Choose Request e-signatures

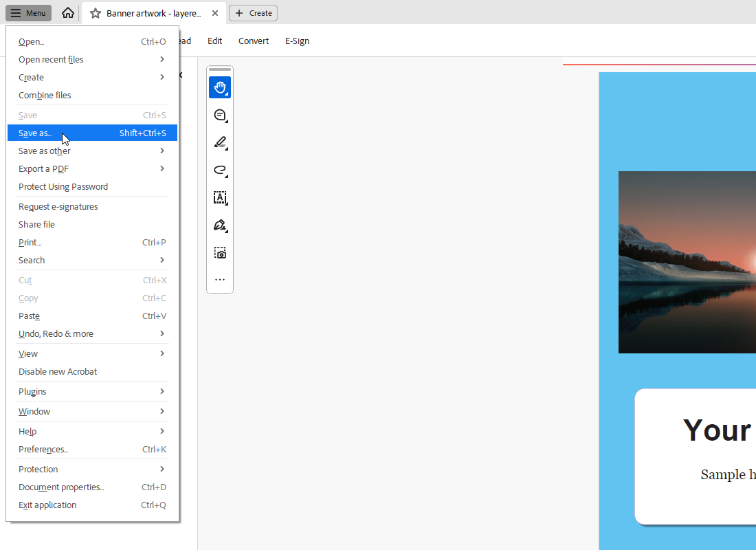tap(93, 206)
